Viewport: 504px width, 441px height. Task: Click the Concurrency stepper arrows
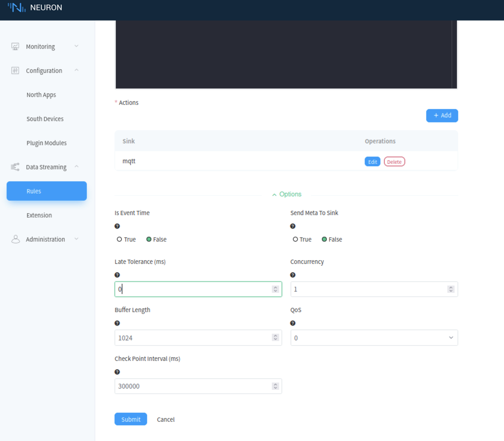point(451,289)
